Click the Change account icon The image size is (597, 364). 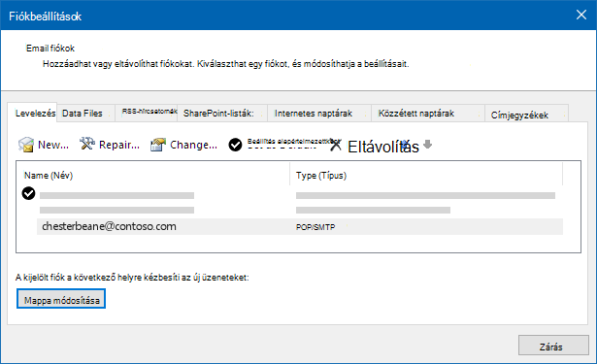158,145
